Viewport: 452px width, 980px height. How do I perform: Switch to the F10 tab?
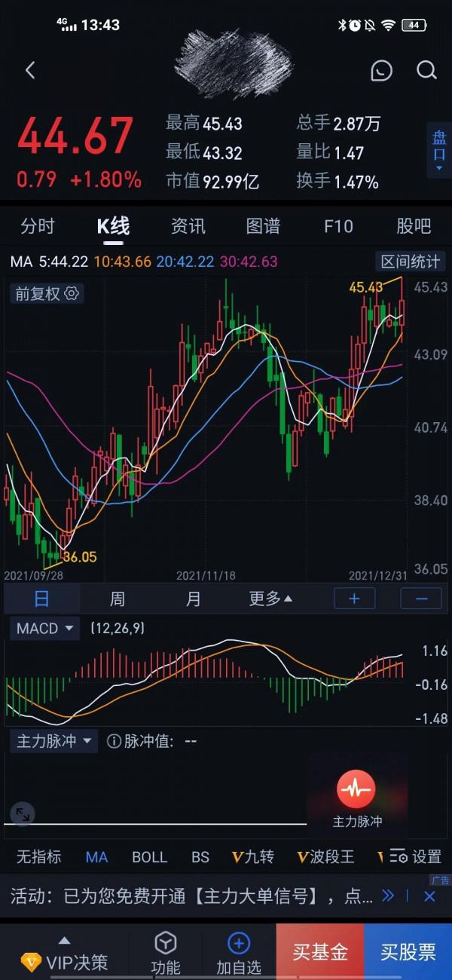point(338,225)
